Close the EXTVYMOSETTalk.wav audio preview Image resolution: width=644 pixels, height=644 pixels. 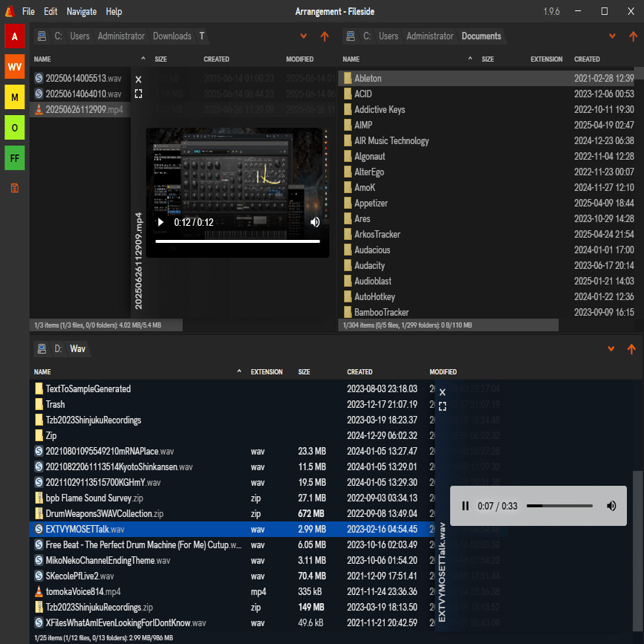[x=443, y=392]
